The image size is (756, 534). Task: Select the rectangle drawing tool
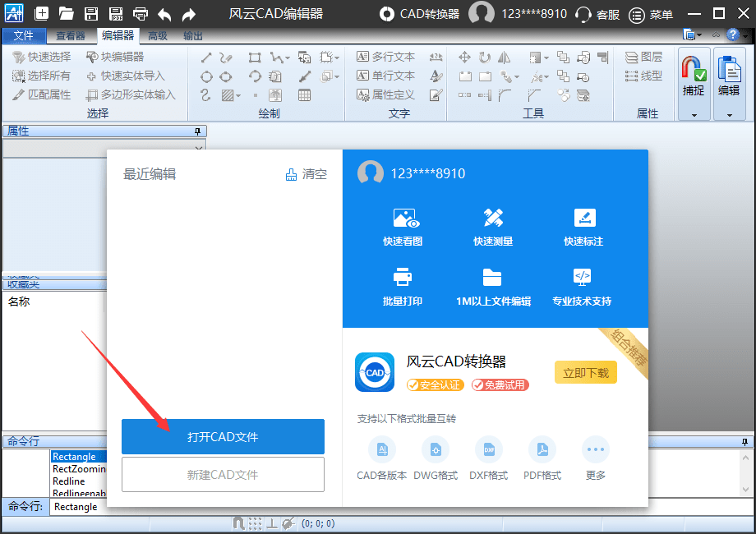click(x=255, y=58)
